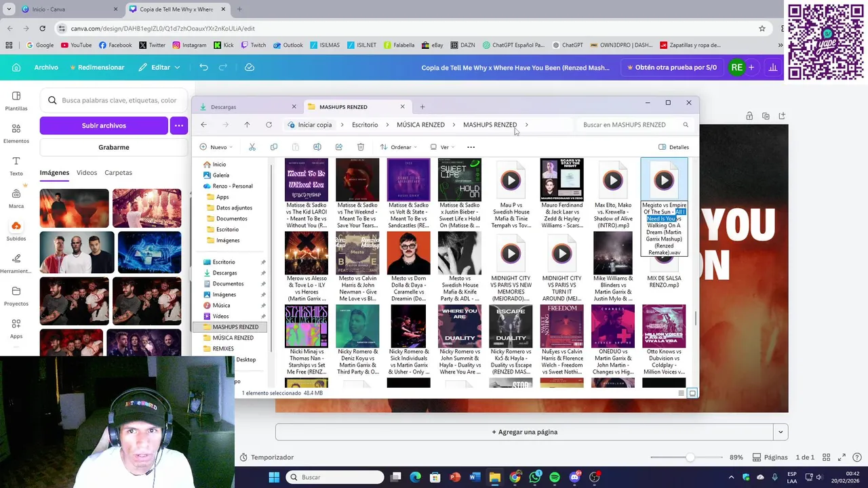Screen dimensions: 868x488
Task: Bookmark this page with the Chrome star
Action: coord(762,28)
